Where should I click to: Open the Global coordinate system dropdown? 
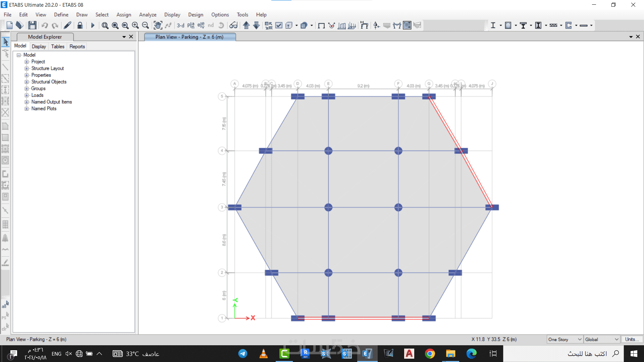(602, 339)
